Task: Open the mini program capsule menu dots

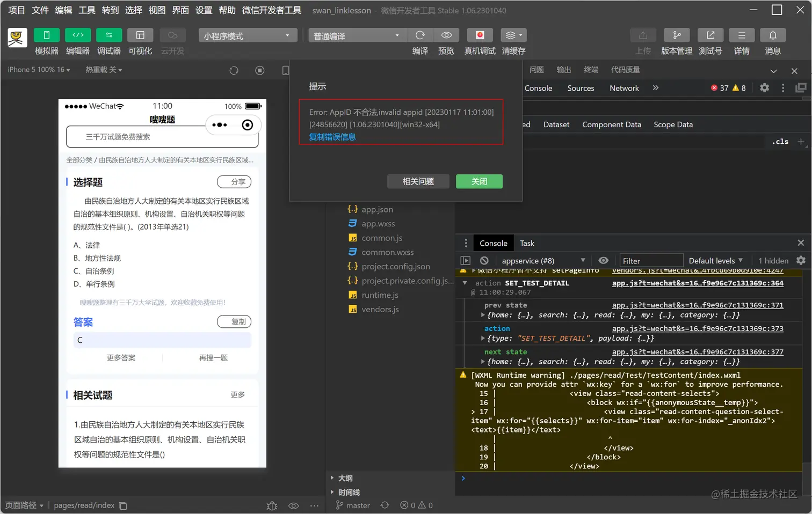Action: click(x=220, y=125)
